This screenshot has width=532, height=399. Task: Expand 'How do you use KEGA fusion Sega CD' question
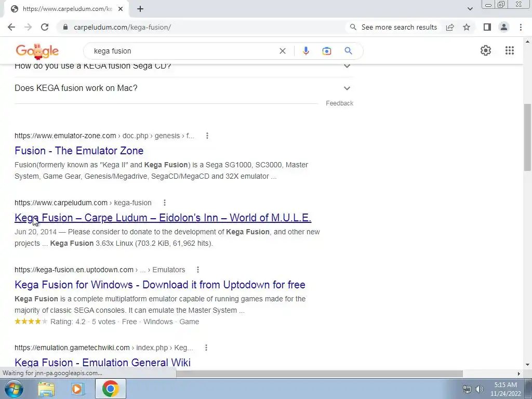(x=184, y=66)
